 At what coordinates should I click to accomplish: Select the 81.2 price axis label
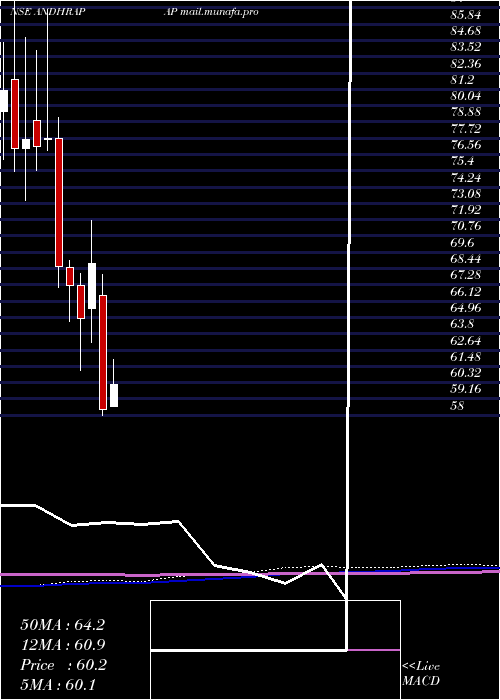point(462,80)
